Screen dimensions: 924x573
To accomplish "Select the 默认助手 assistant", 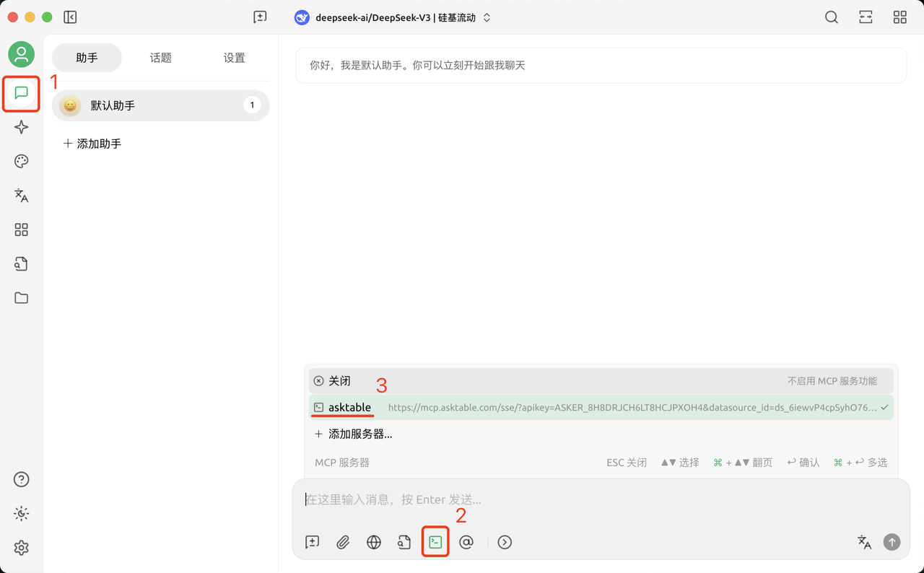I will [161, 105].
